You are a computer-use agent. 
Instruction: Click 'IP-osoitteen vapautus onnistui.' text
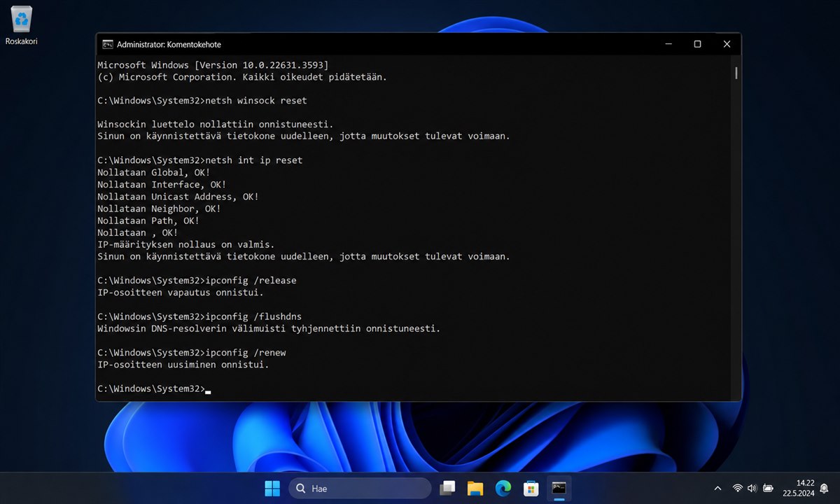tap(181, 293)
